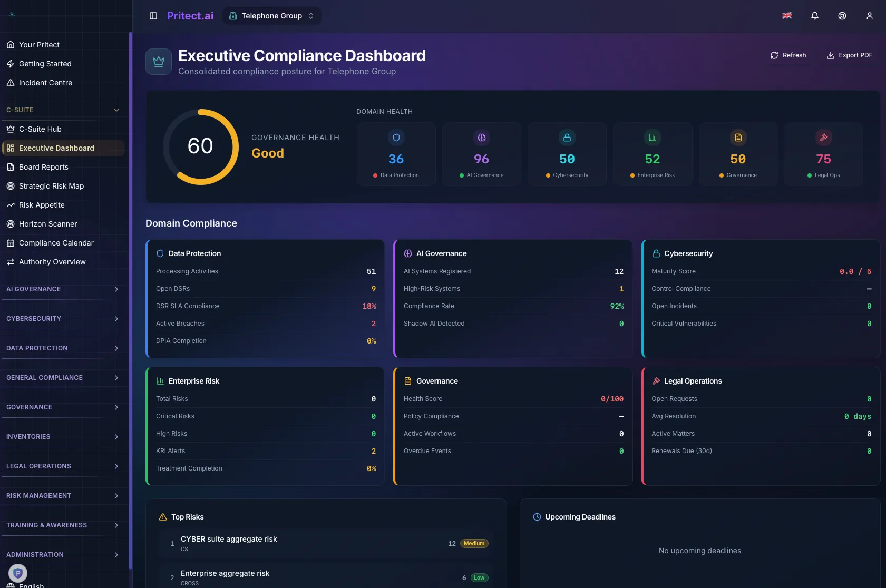Open the Legal Operations card heading
The height and width of the screenshot is (588, 886).
(693, 381)
